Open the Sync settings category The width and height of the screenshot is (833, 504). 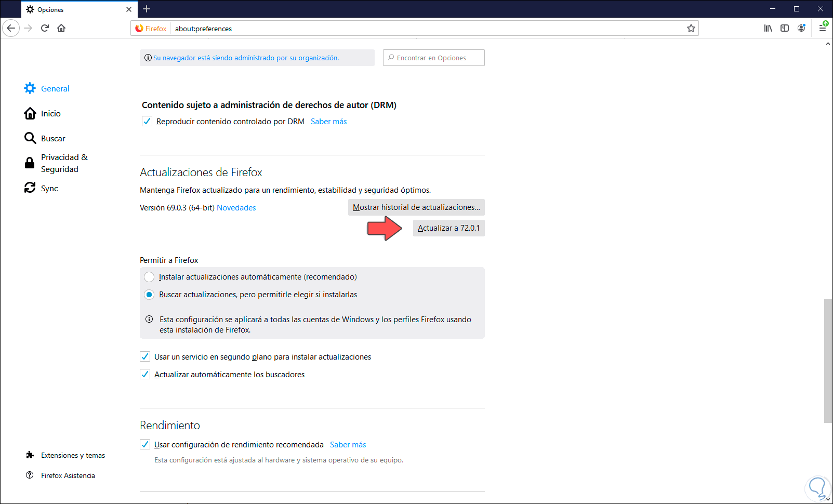41,188
